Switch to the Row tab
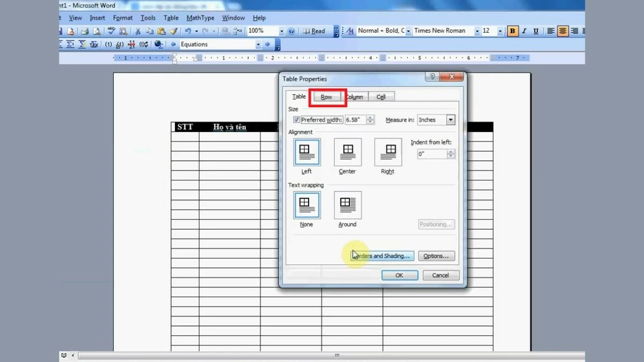 [327, 97]
